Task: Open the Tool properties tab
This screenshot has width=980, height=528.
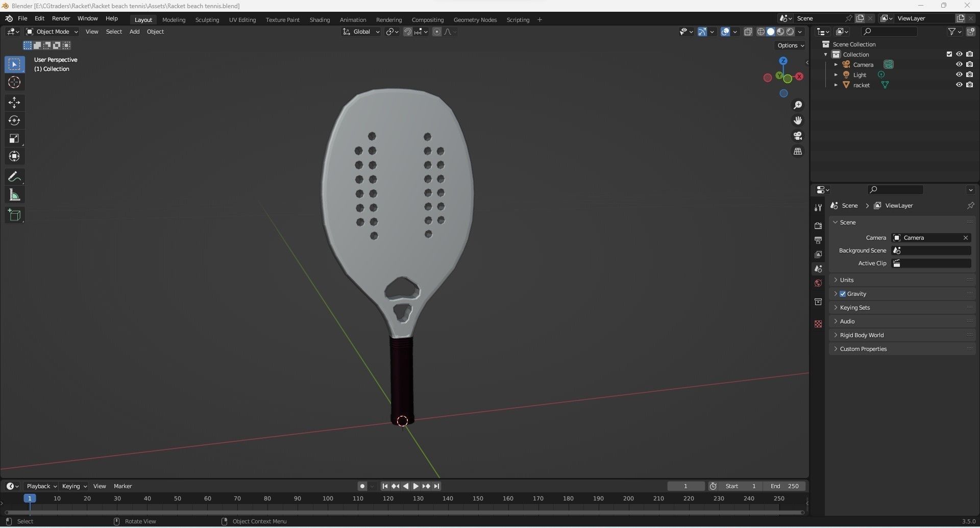Action: coord(818,208)
